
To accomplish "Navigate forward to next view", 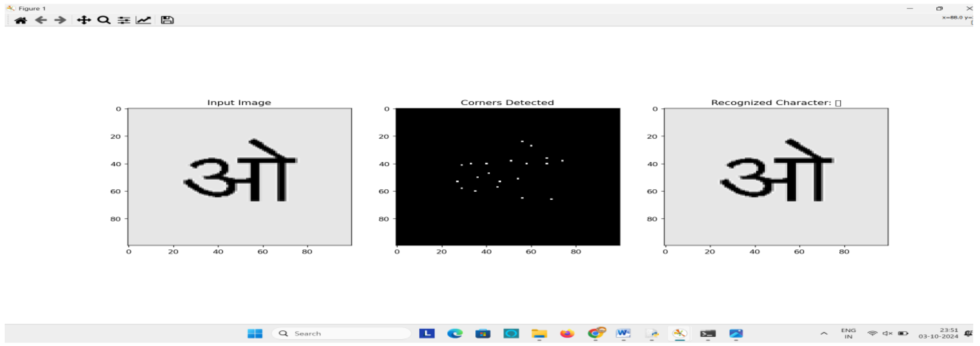I will (60, 20).
